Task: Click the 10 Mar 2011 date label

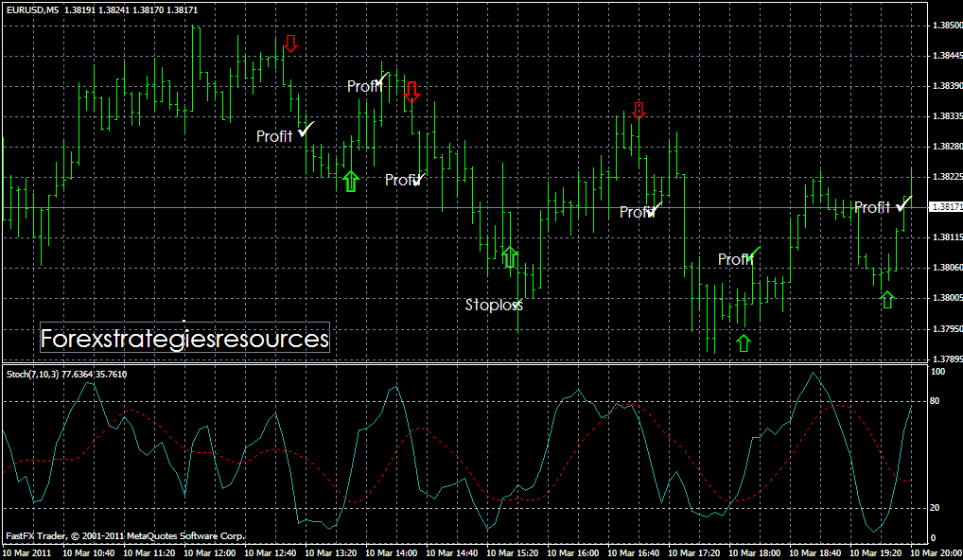Action: [29, 553]
